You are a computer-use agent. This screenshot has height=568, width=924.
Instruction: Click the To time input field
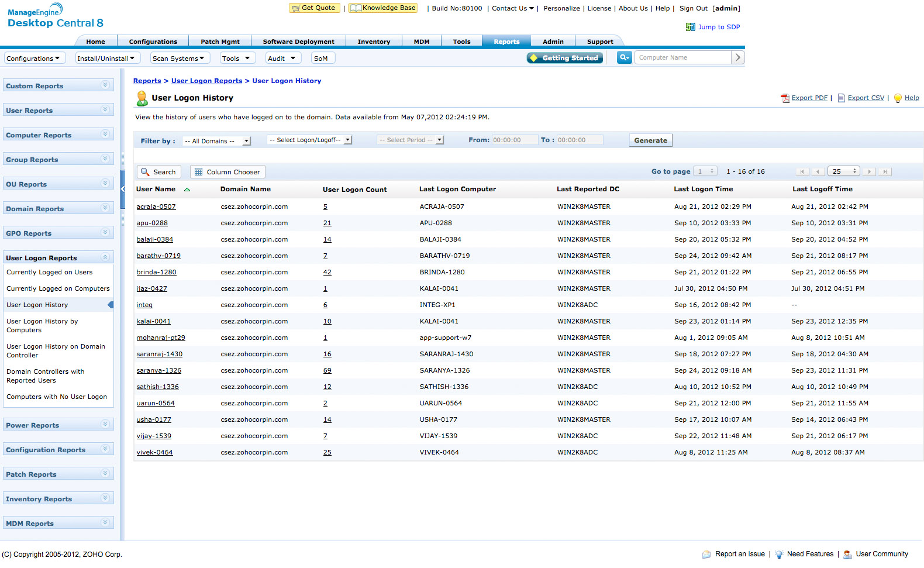coord(580,140)
